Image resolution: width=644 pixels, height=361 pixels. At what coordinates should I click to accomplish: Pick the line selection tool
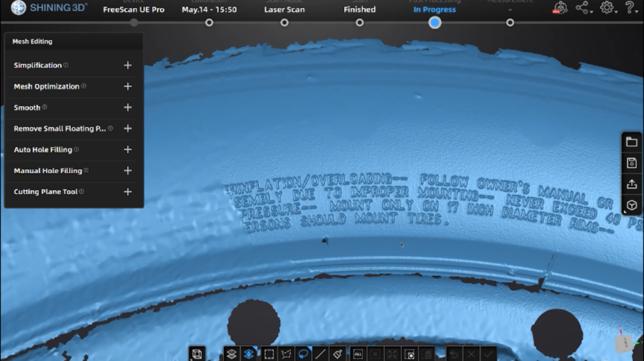point(320,354)
